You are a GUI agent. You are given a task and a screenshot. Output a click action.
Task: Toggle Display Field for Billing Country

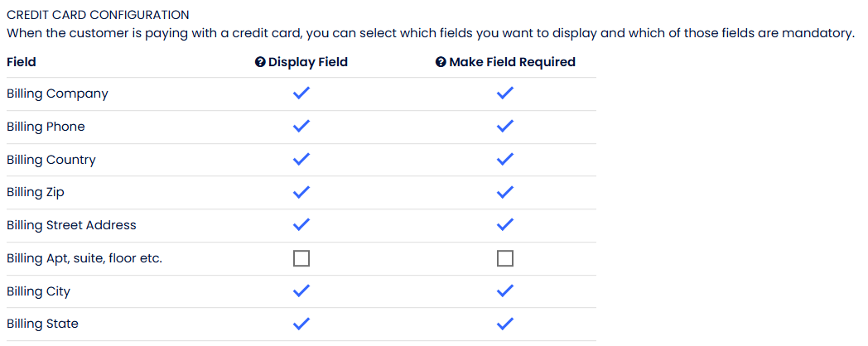[x=301, y=160]
